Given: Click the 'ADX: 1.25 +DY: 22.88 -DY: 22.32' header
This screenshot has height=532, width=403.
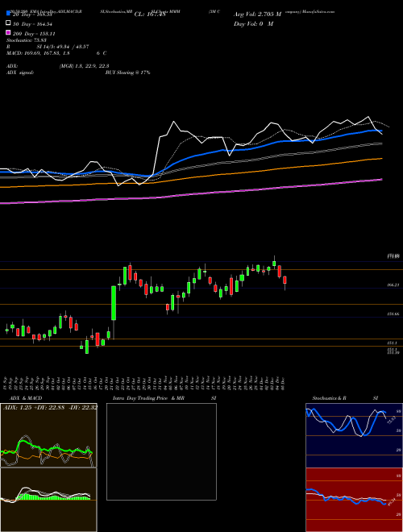Looking at the screenshot, I should (x=50, y=407).
